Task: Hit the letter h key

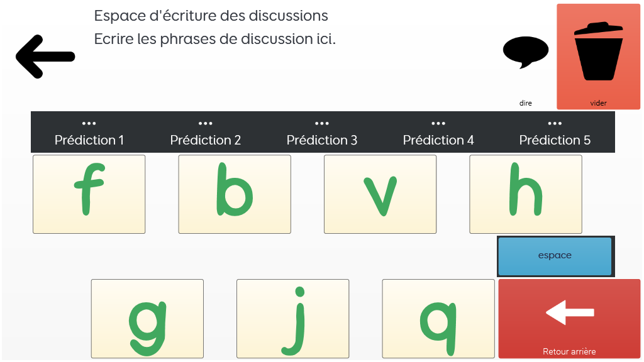Action: pyautogui.click(x=526, y=194)
